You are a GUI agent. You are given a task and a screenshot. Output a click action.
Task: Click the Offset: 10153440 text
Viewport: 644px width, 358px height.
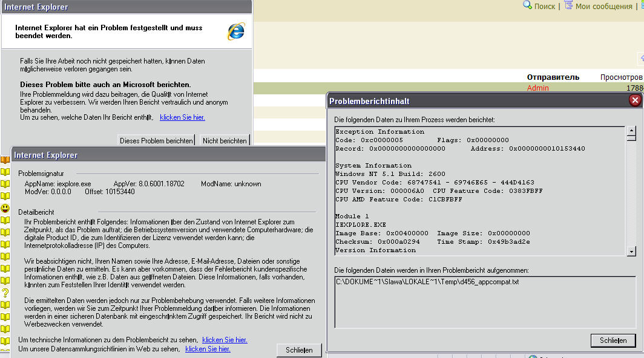[x=110, y=192]
